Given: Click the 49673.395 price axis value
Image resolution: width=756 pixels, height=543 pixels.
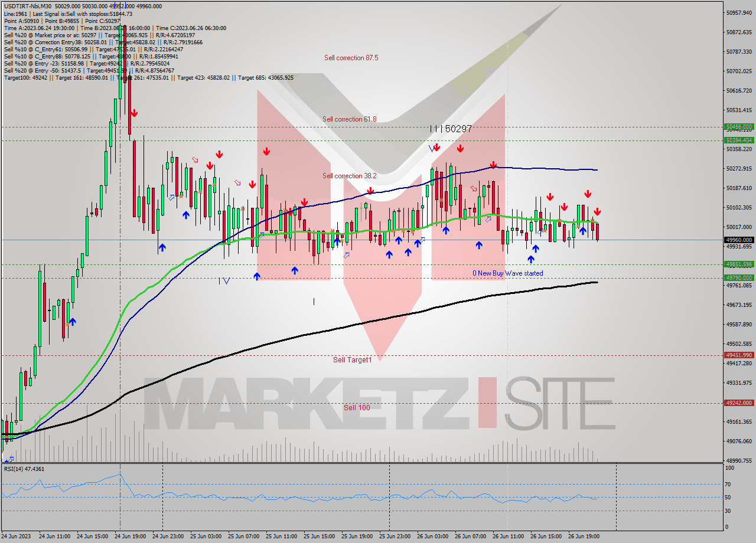Looking at the screenshot, I should coord(739,305).
